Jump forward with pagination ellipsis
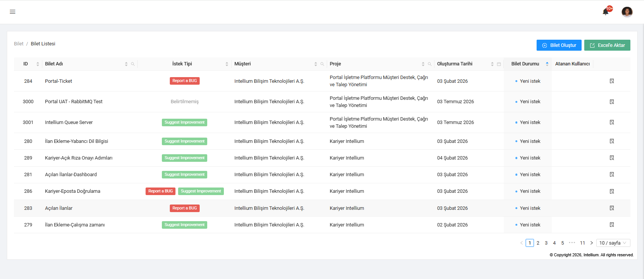 point(572,243)
